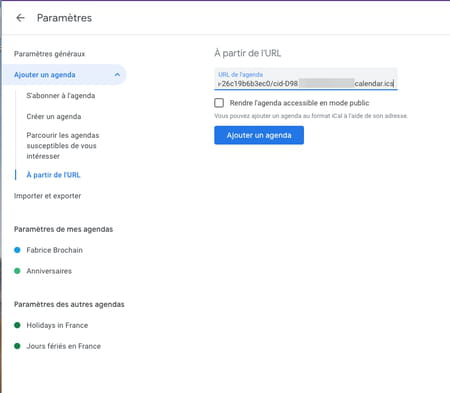Open Fabrice Brochain calendar settings
This screenshot has width=450, height=393.
coord(54,250)
